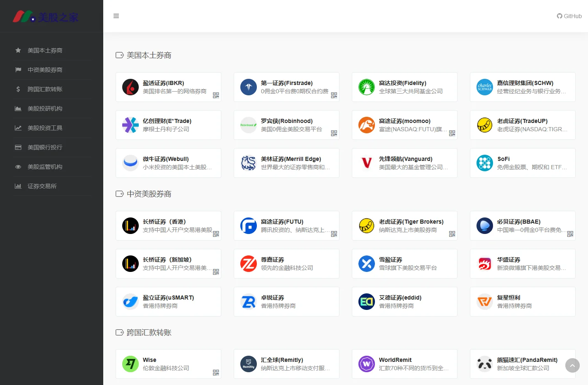Open the 嘉信理财集团(SCHW) title link
The image size is (588, 385).
coord(525,83)
